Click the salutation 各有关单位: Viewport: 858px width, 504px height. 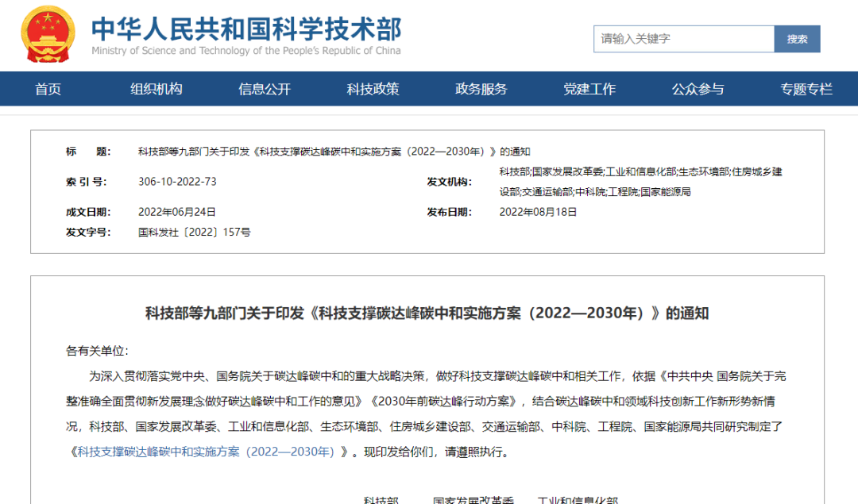point(97,351)
